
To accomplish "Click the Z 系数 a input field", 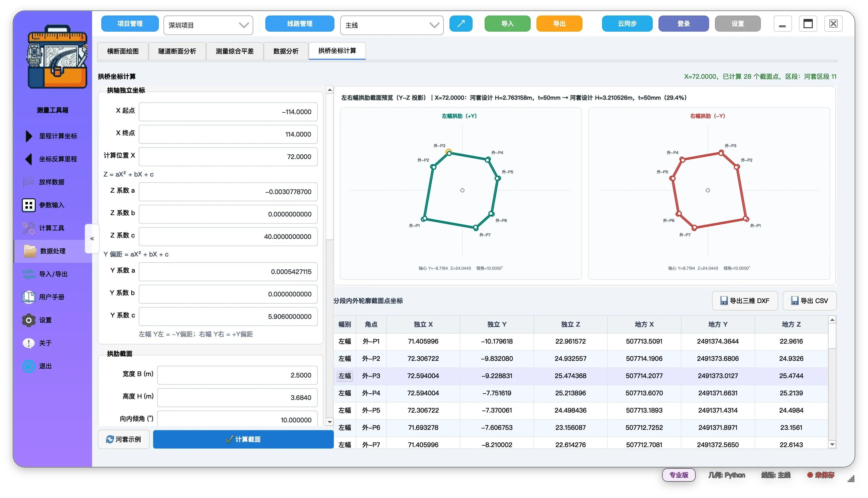I will (228, 191).
